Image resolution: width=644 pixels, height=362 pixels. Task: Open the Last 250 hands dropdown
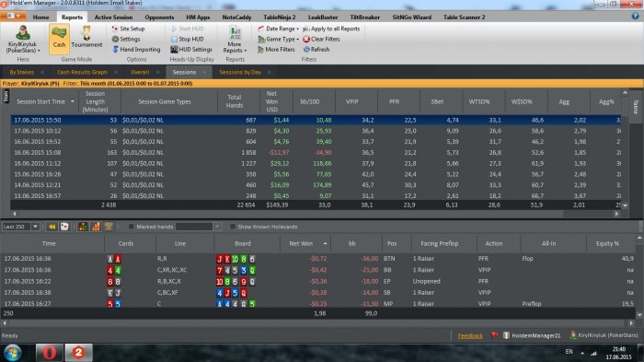35,227
